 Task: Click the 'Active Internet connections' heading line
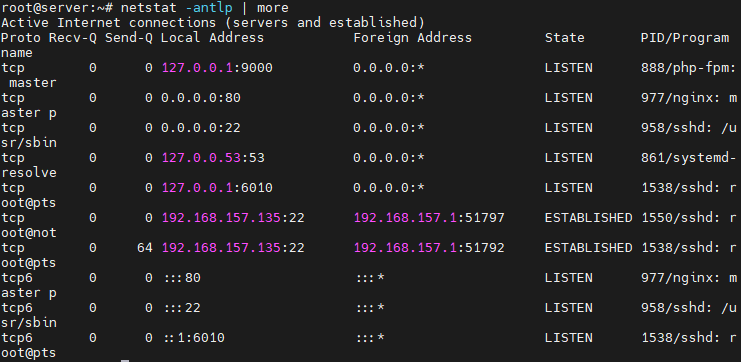click(213, 23)
